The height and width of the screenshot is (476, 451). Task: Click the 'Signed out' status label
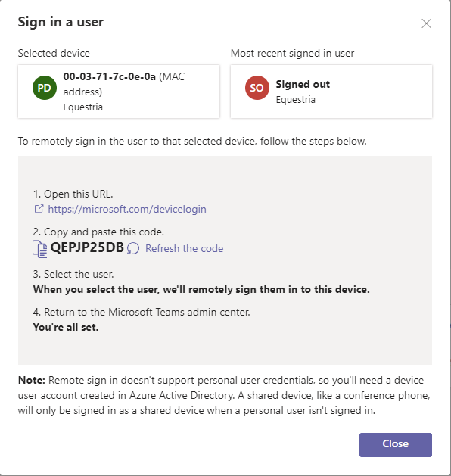(x=303, y=84)
